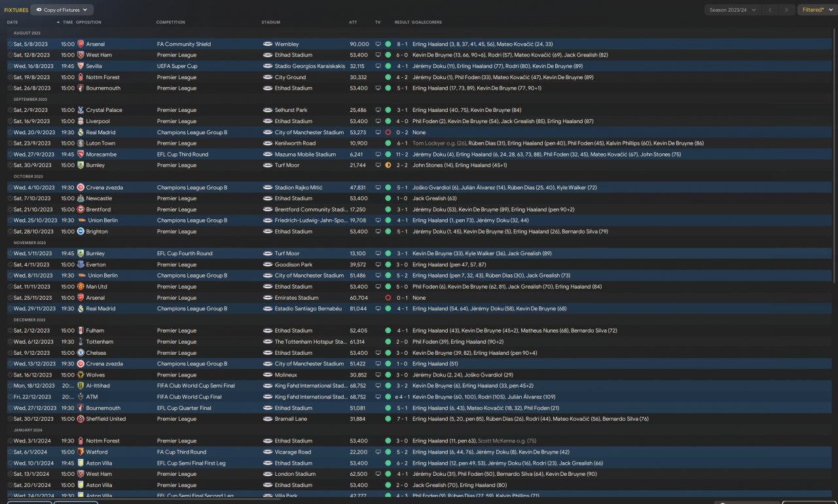Tick the selection circle for Sat, 2/12/2023 fixture
Screen dimensions: 838x504
pyautogui.click(x=10, y=331)
